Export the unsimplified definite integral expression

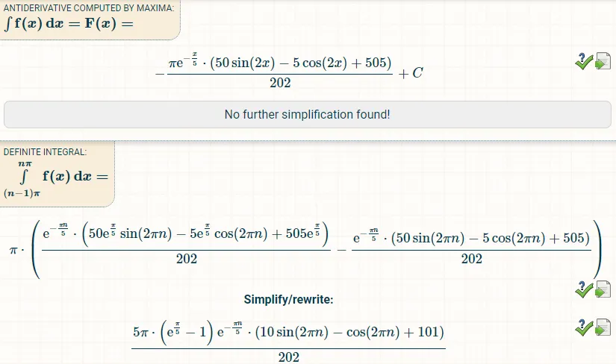click(603, 290)
